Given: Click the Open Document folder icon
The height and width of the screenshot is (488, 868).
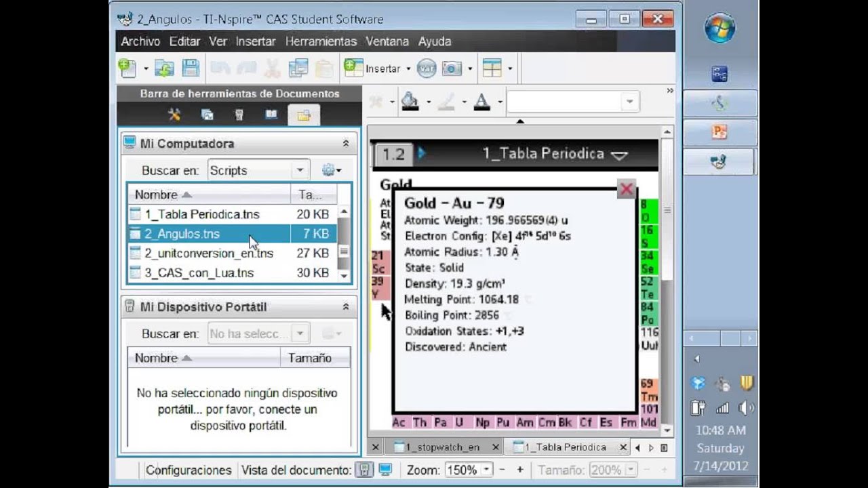Looking at the screenshot, I should [164, 68].
